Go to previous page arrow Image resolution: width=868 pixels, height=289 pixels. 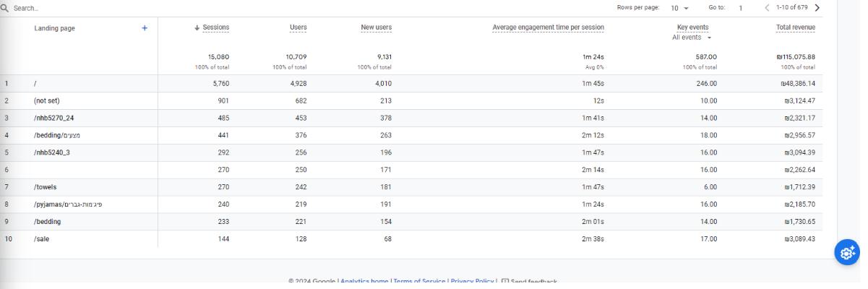coord(767,8)
